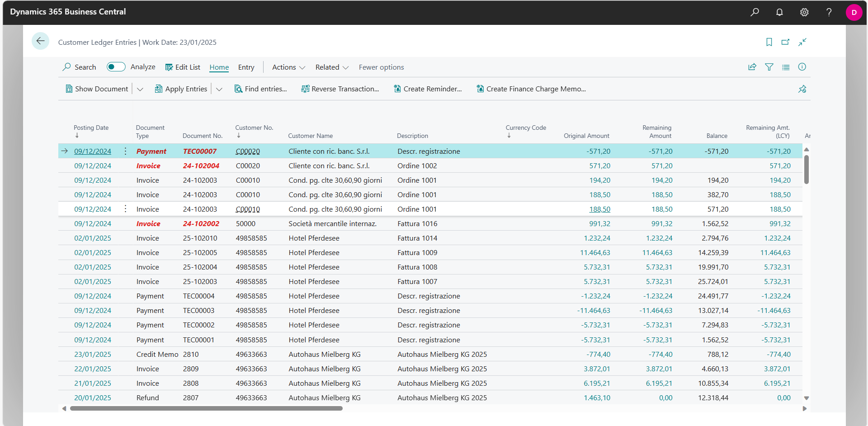Viewport: 868px width, 426px height.
Task: Click Show Document
Action: pos(97,89)
